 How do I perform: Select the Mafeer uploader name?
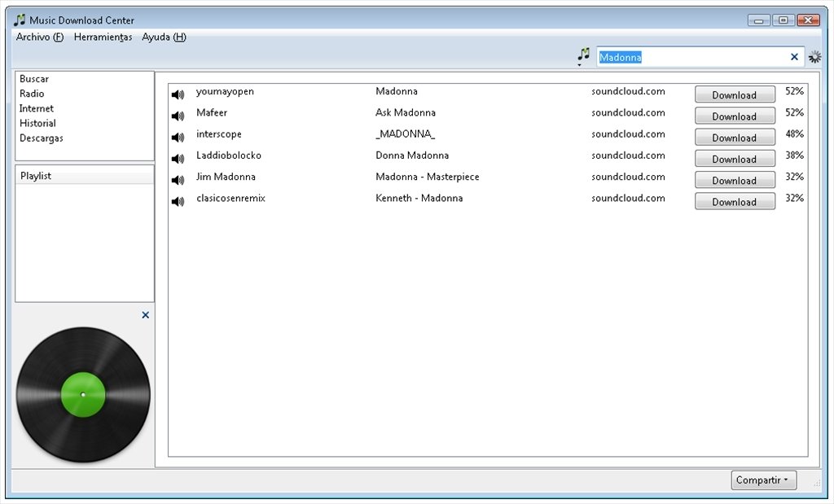[212, 112]
